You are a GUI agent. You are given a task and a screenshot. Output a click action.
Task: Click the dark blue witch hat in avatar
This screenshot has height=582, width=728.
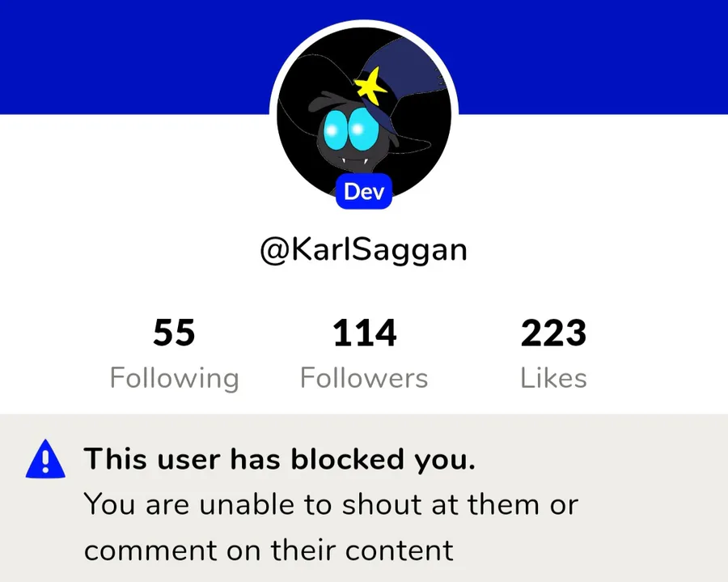point(401,79)
